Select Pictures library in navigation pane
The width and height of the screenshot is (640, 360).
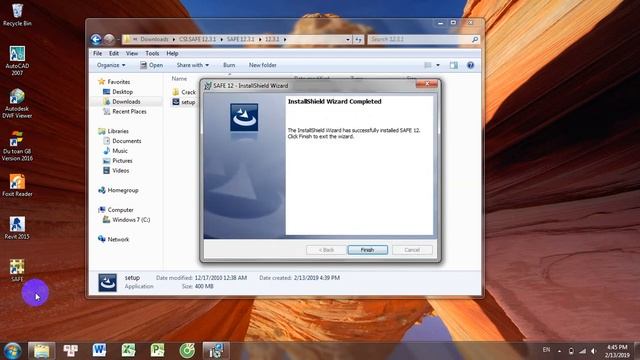click(x=118, y=161)
